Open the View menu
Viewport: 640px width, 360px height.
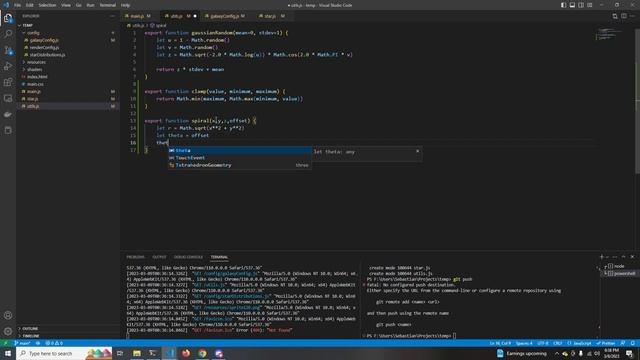[66, 5]
